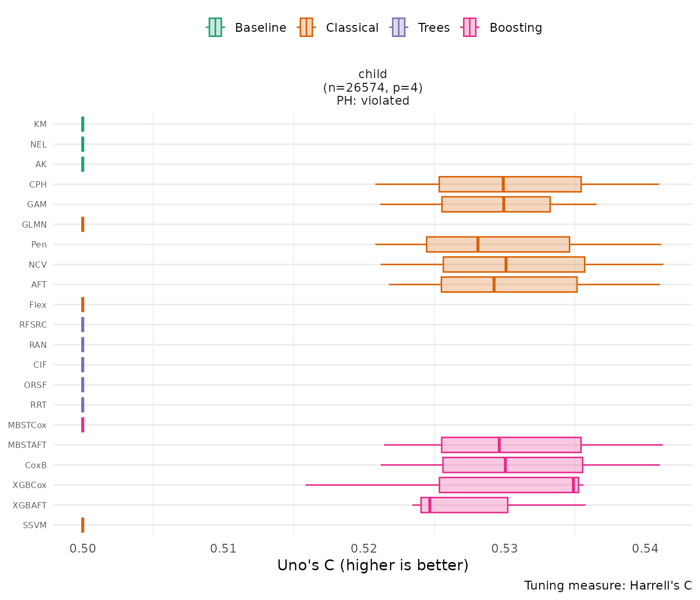Click the "Tuning measure: Harrell's C" caption
700x600 pixels.
(x=608, y=585)
